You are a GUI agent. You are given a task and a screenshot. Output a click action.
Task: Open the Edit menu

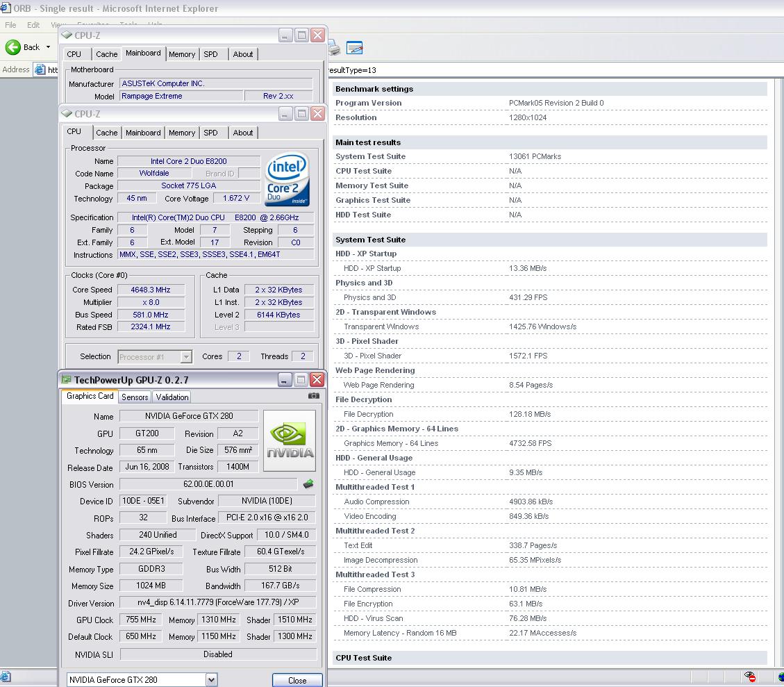(x=33, y=24)
